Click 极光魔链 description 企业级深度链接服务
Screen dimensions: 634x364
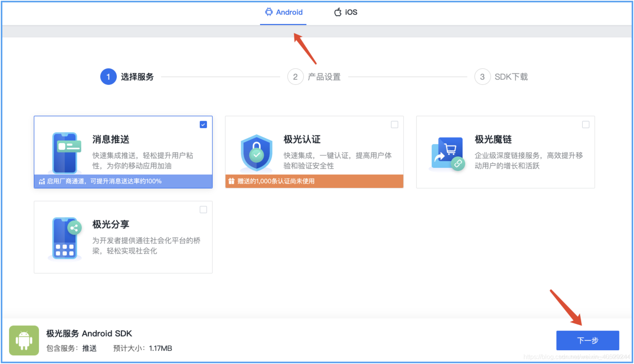pos(529,160)
